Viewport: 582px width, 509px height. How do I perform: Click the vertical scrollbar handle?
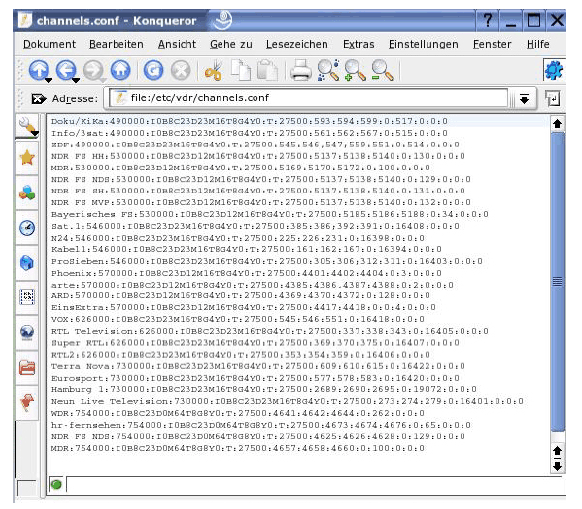coord(557,282)
